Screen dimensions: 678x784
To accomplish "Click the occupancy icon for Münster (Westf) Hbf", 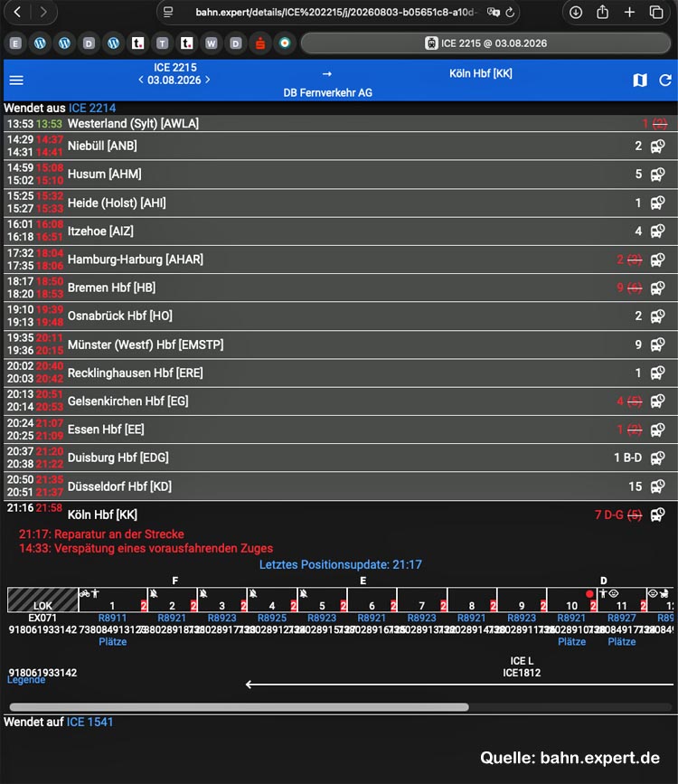I will (x=657, y=345).
